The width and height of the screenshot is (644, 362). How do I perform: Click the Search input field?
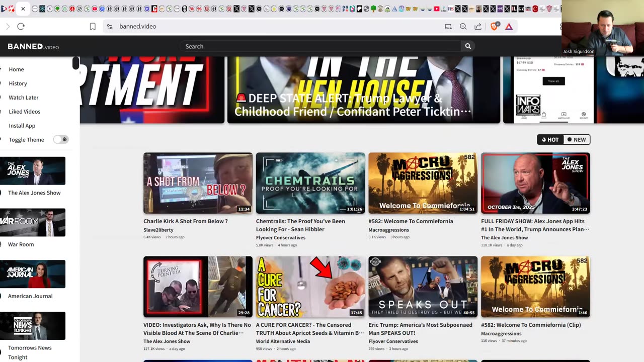tap(320, 46)
